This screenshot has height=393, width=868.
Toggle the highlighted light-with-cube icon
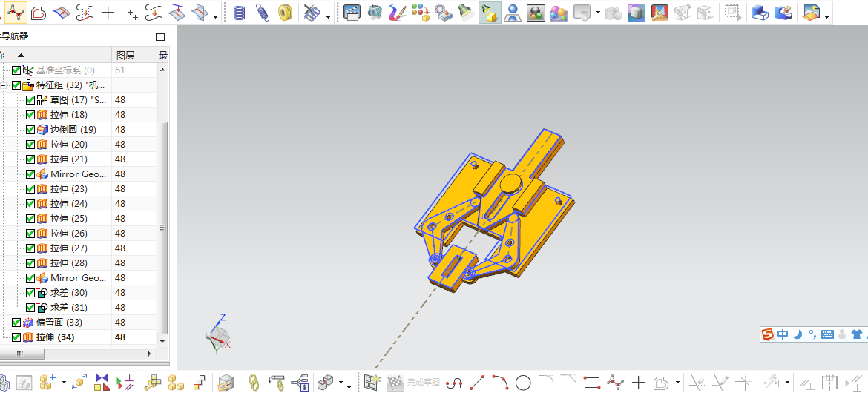point(490,12)
